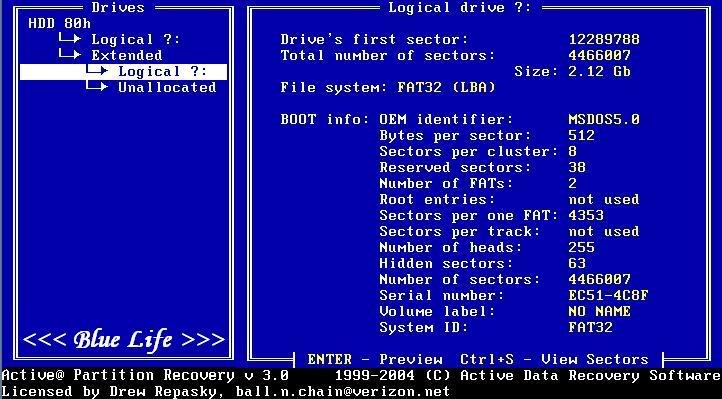This screenshot has width=722, height=399.
Task: Click the first sector value 12289788
Action: (x=604, y=40)
